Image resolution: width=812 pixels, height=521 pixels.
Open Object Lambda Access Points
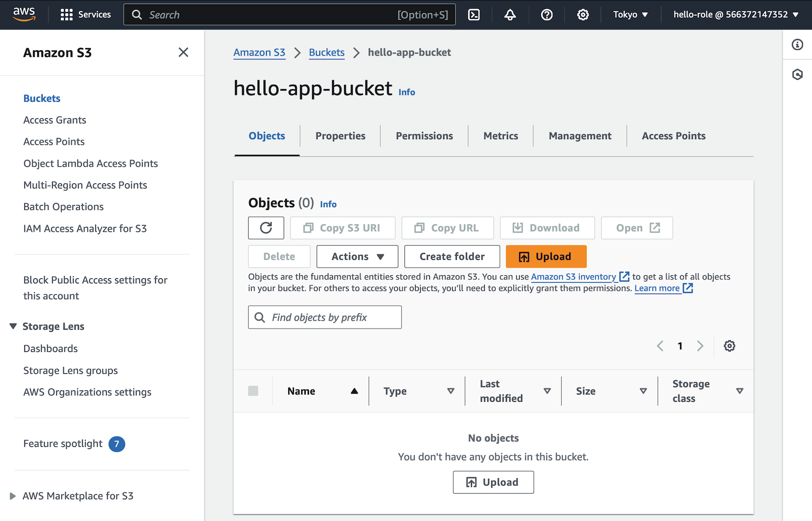point(91,164)
